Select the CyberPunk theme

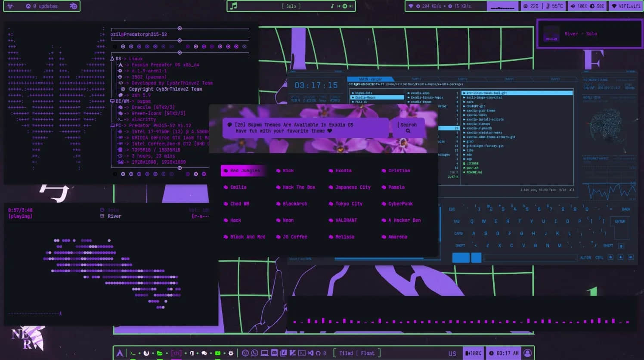pos(397,204)
